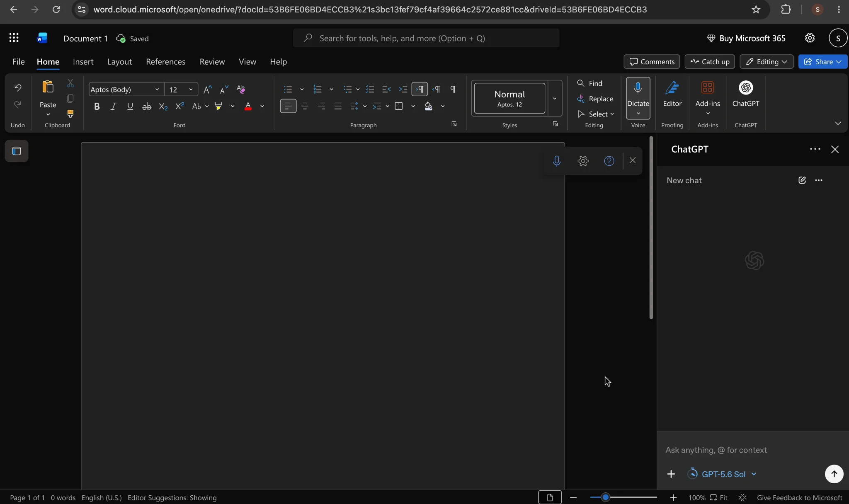
Task: Apply strikethrough formatting
Action: pos(147,107)
